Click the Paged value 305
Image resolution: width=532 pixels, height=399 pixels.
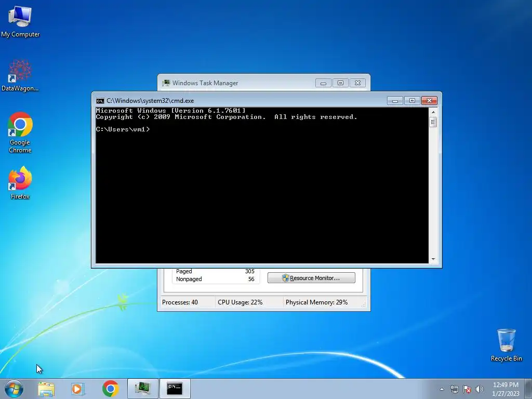click(250, 271)
